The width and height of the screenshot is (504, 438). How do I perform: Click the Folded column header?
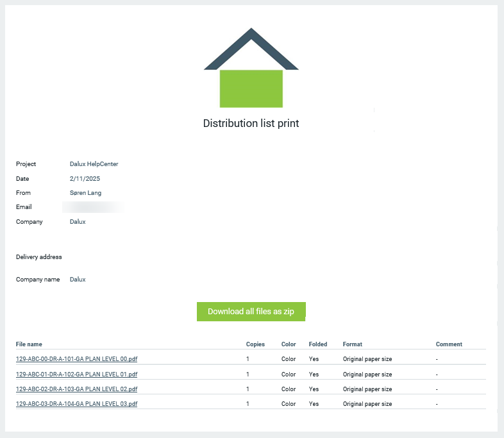tap(318, 344)
